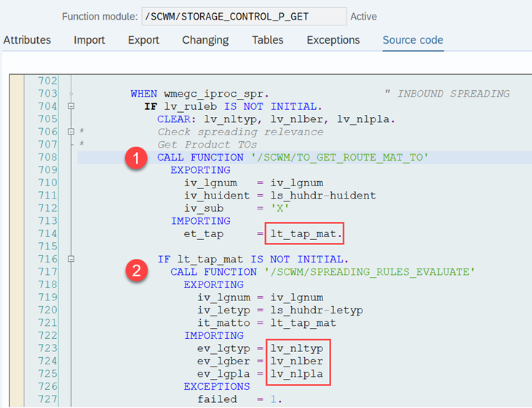Click 'et_tap' parameter on line 714
The width and height of the screenshot is (532, 408).
pyautogui.click(x=204, y=233)
